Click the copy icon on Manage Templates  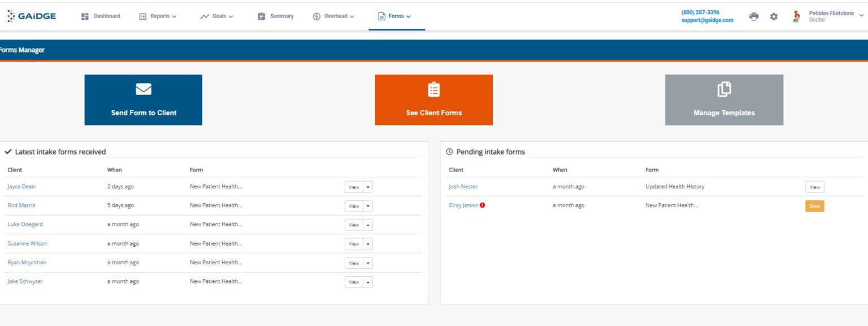[724, 89]
